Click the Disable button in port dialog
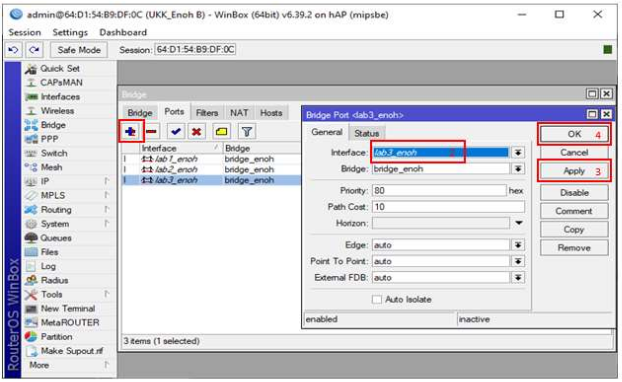 (x=574, y=193)
